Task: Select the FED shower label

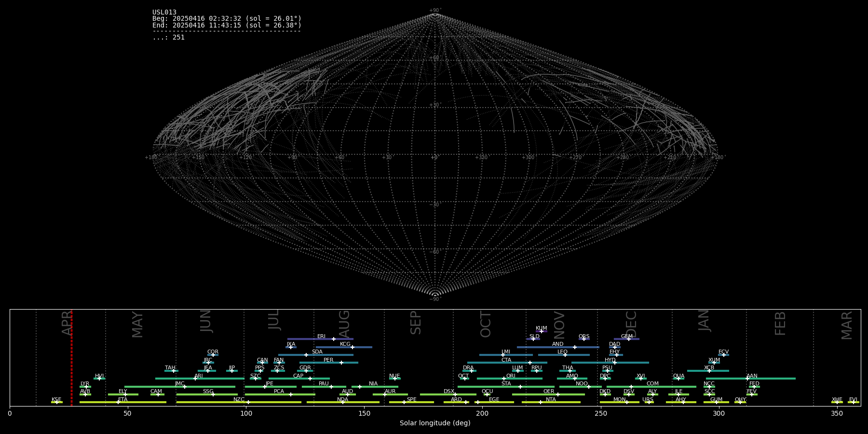Action: 754,384
